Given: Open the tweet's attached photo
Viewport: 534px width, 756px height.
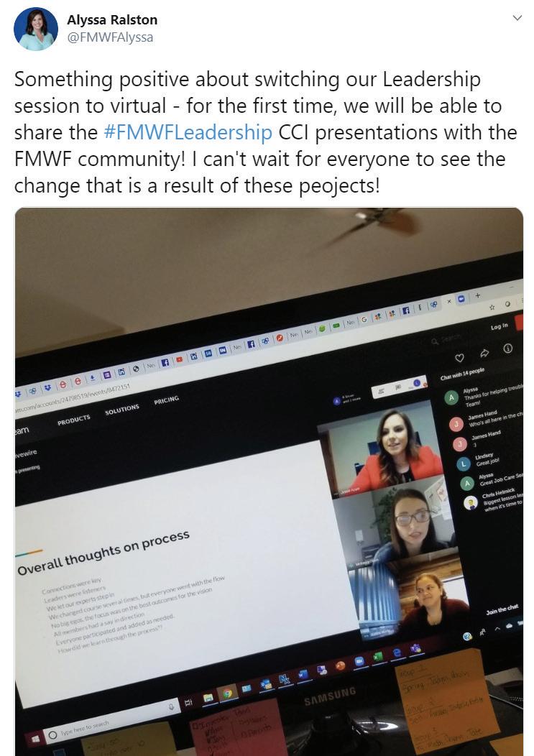Looking at the screenshot, I should (x=270, y=481).
